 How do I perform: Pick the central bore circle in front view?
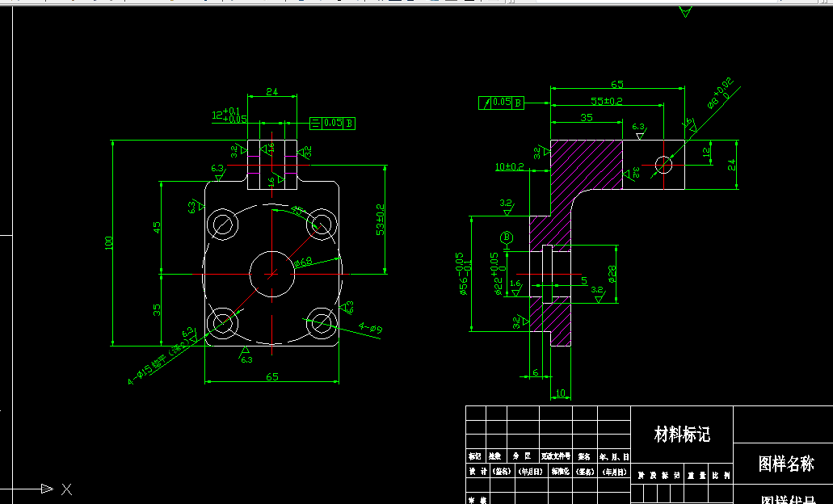[272, 274]
